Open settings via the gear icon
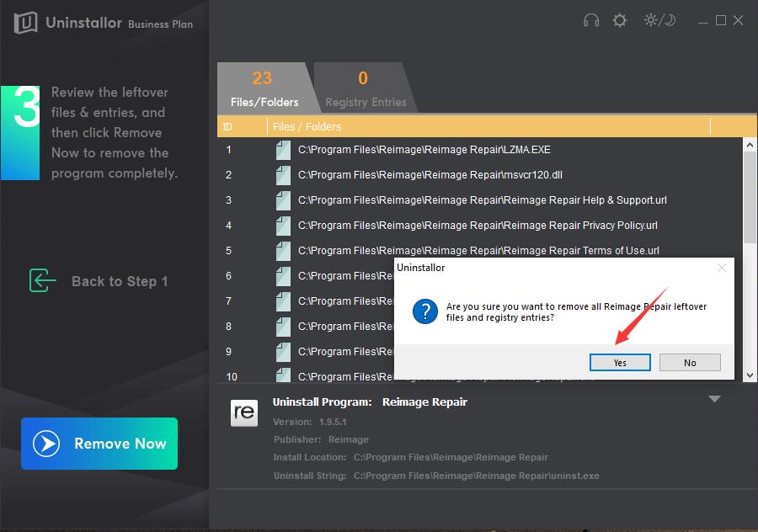Image resolution: width=758 pixels, height=532 pixels. coord(620,20)
